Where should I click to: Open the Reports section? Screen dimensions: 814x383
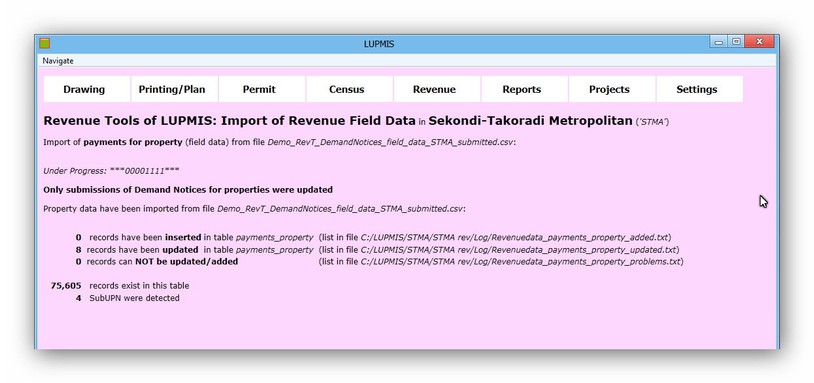525,89
